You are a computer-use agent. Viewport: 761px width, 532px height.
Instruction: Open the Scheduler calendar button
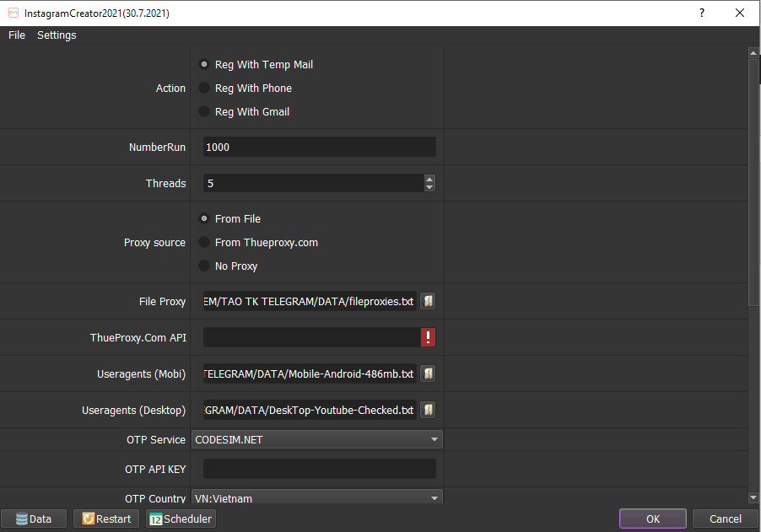click(181, 519)
